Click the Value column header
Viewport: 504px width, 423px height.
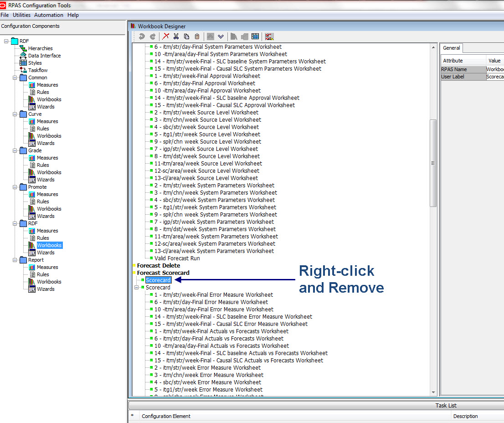(x=495, y=61)
